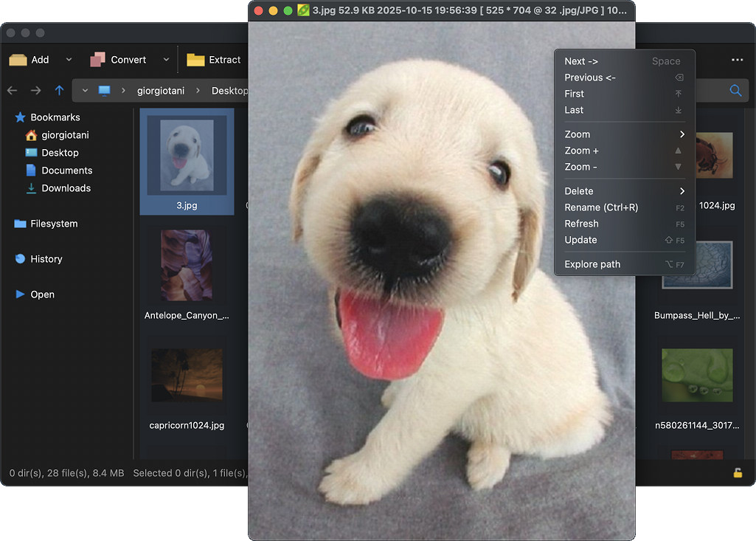Viewport: 756px width, 541px height.
Task: Click the Add archive icon
Action: 18,60
